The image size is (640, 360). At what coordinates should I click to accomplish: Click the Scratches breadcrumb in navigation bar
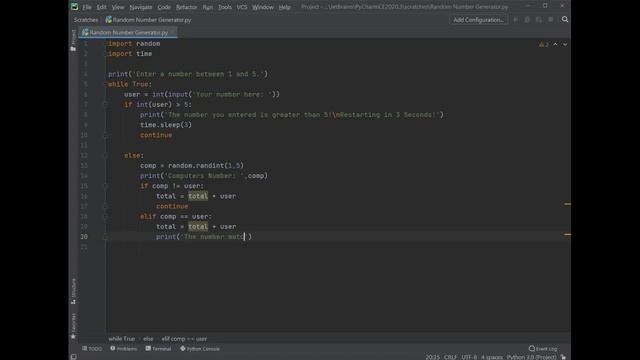tap(86, 20)
